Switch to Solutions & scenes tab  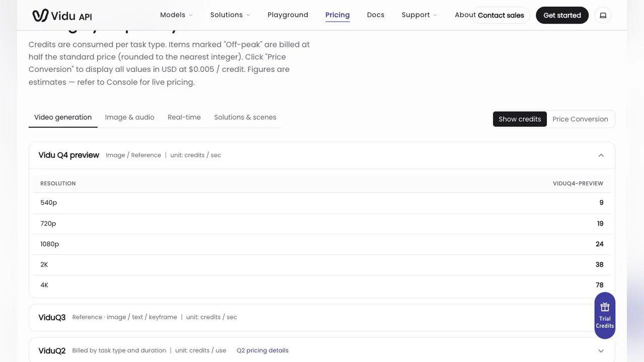(x=245, y=117)
